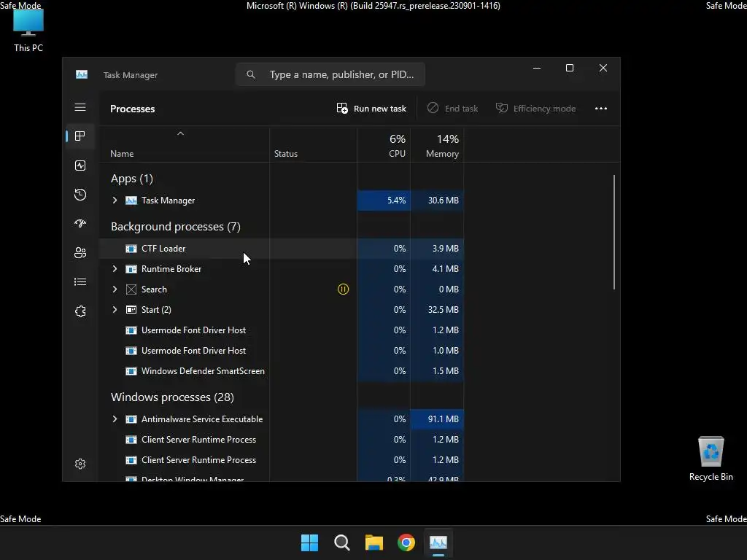The height and width of the screenshot is (560, 747).
Task: Select the first Client Server Runtime Process
Action: pos(198,440)
